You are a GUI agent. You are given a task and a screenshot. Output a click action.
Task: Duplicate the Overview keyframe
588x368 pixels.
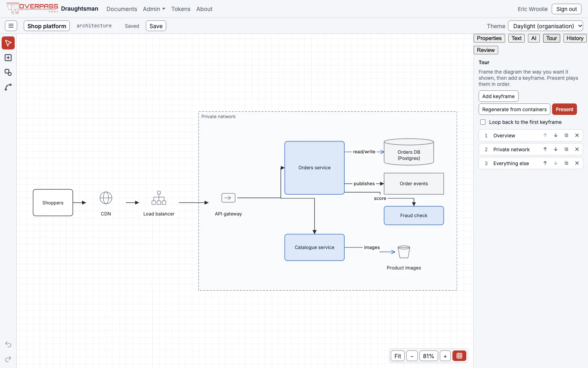(566, 135)
